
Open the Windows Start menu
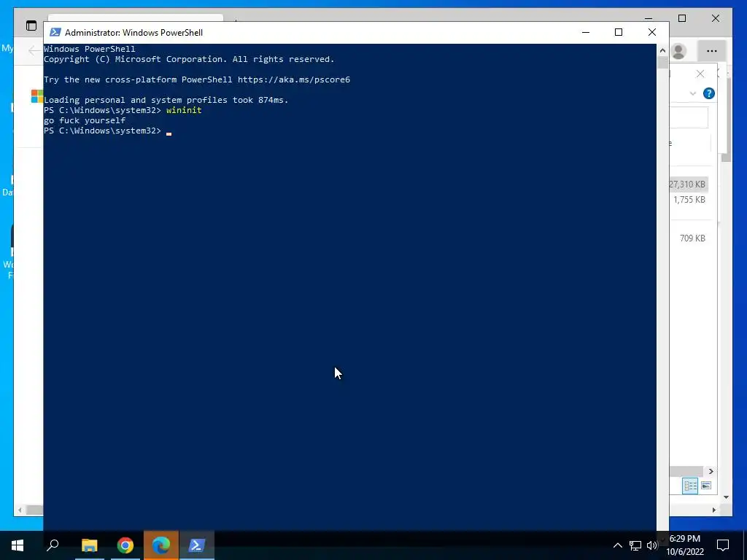pos(18,545)
